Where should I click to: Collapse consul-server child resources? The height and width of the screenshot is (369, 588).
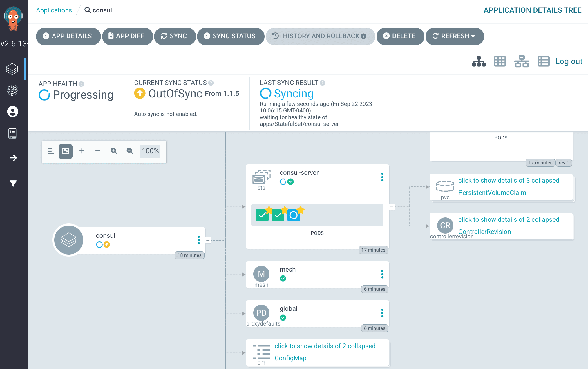pyautogui.click(x=392, y=207)
